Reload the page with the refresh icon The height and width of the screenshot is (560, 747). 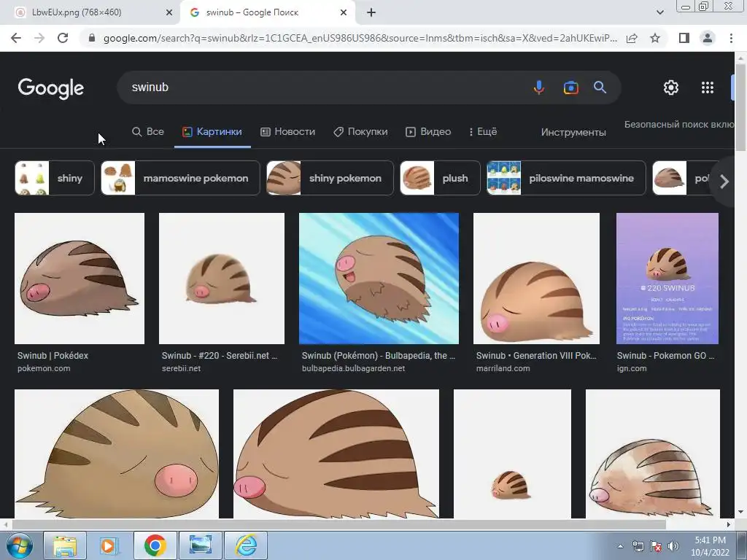pyautogui.click(x=63, y=38)
